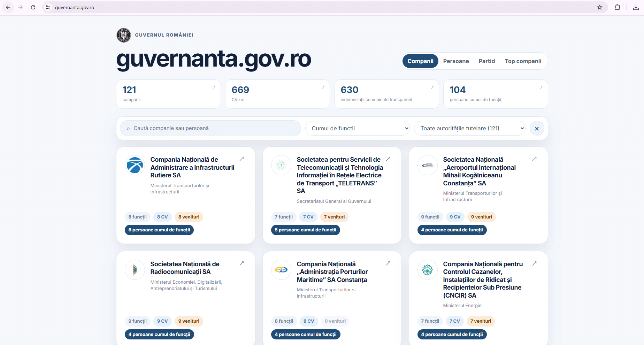The image size is (644, 345).
Task: Open Toate autoritățile tutelare dropdown
Action: coord(469,129)
